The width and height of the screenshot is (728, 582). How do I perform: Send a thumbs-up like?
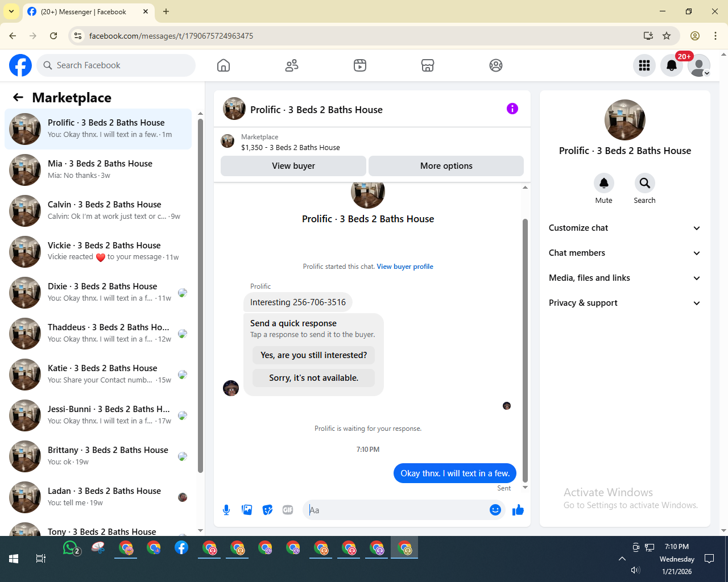[518, 510]
